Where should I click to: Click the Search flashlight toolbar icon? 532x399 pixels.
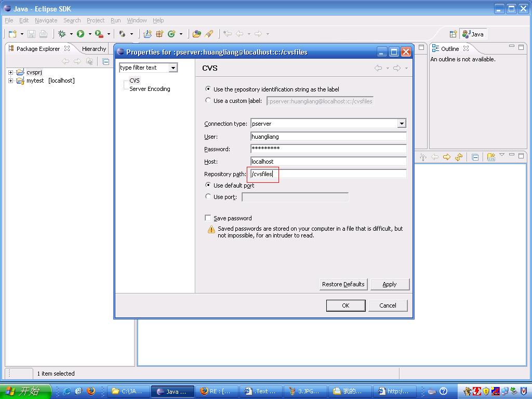pyautogui.click(x=209, y=34)
